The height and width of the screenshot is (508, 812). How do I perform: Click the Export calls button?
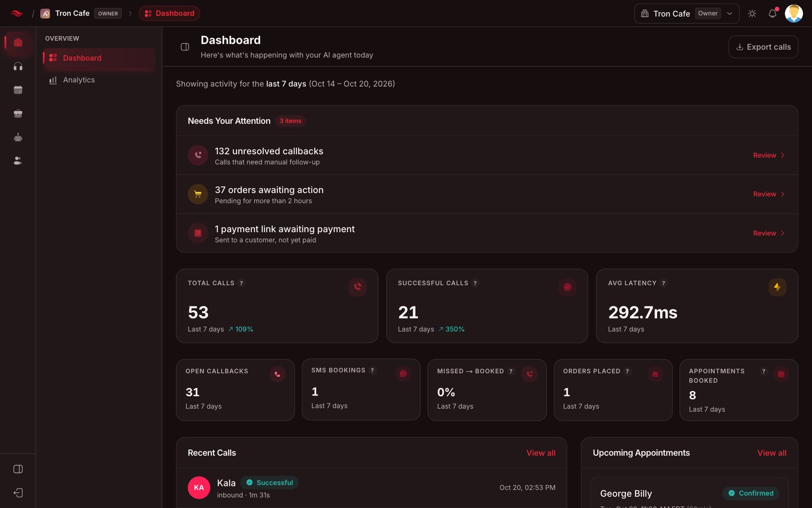point(763,47)
